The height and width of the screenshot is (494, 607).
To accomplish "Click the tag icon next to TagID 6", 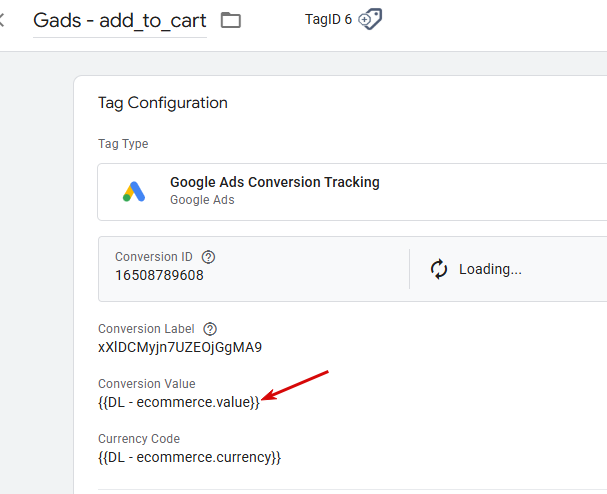I will click(x=370, y=19).
